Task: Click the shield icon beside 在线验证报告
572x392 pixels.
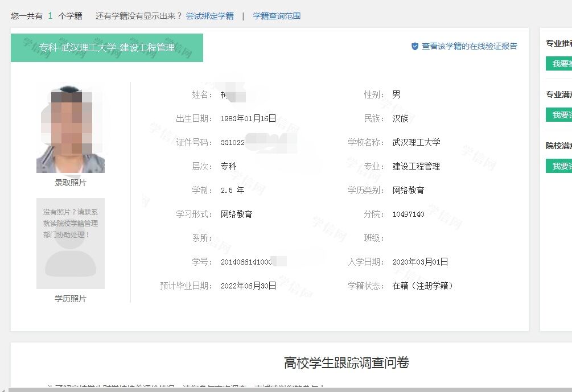Action: [415, 46]
